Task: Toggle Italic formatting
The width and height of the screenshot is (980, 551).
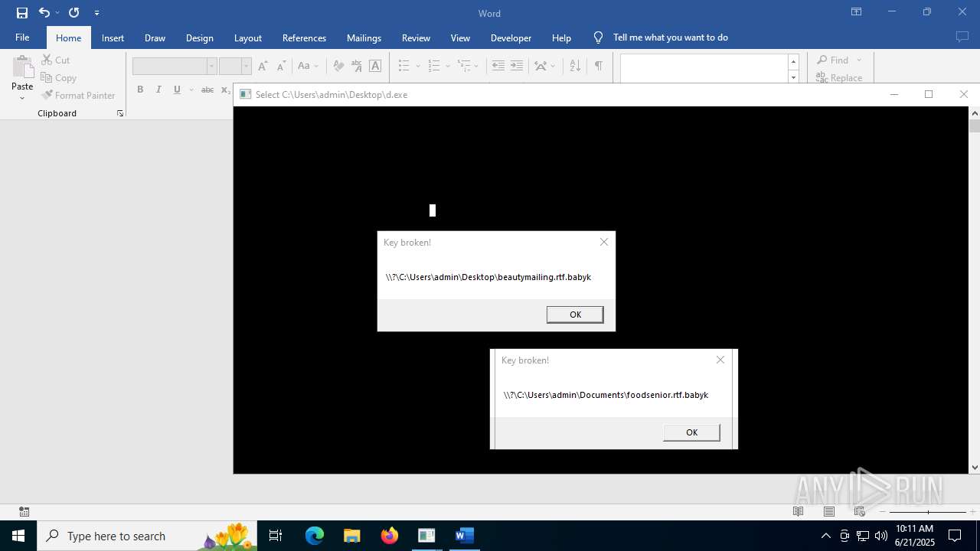Action: click(158, 90)
